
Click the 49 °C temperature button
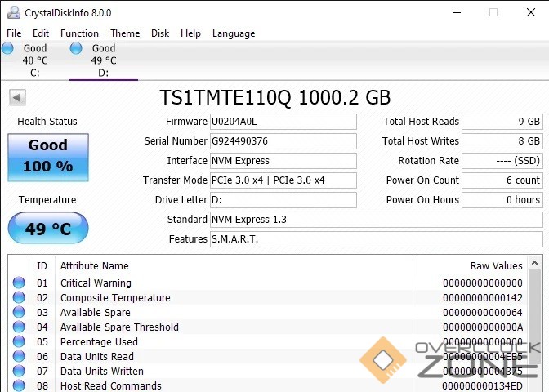48,229
